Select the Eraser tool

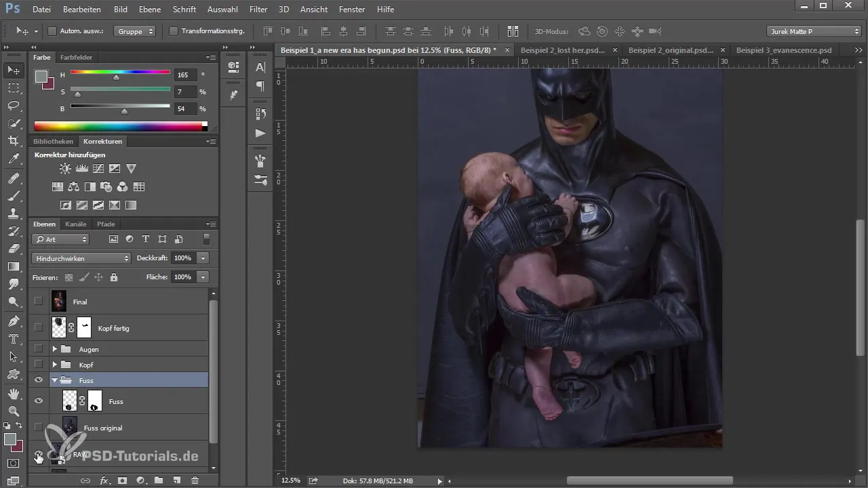point(14,249)
